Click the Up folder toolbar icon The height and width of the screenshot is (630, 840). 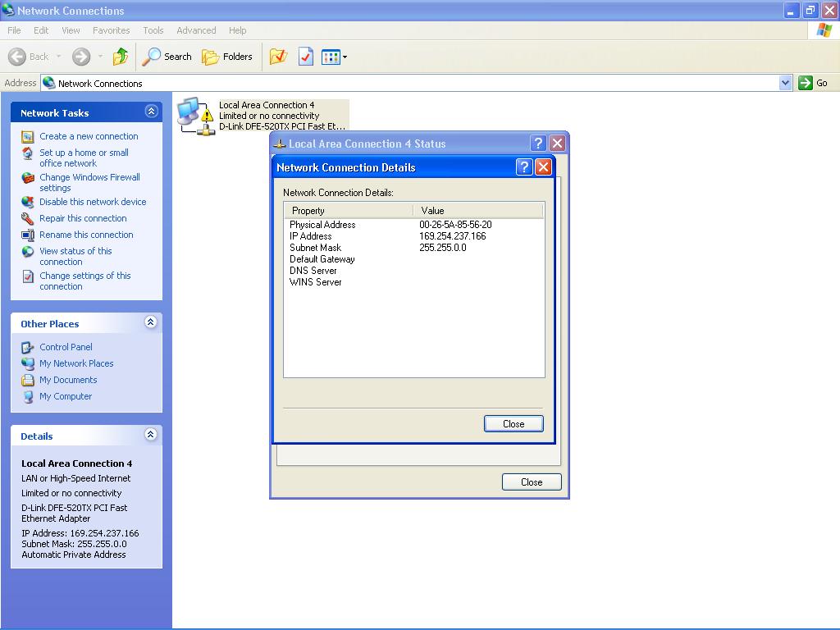(121, 57)
